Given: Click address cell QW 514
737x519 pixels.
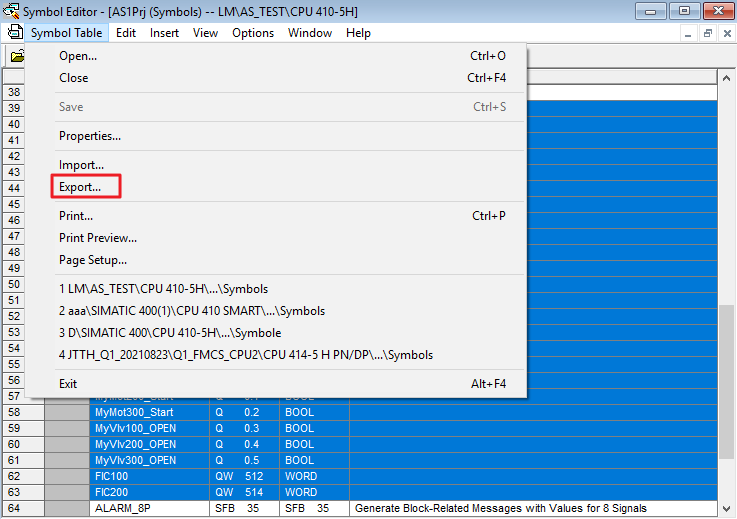Looking at the screenshot, I should pos(244,492).
